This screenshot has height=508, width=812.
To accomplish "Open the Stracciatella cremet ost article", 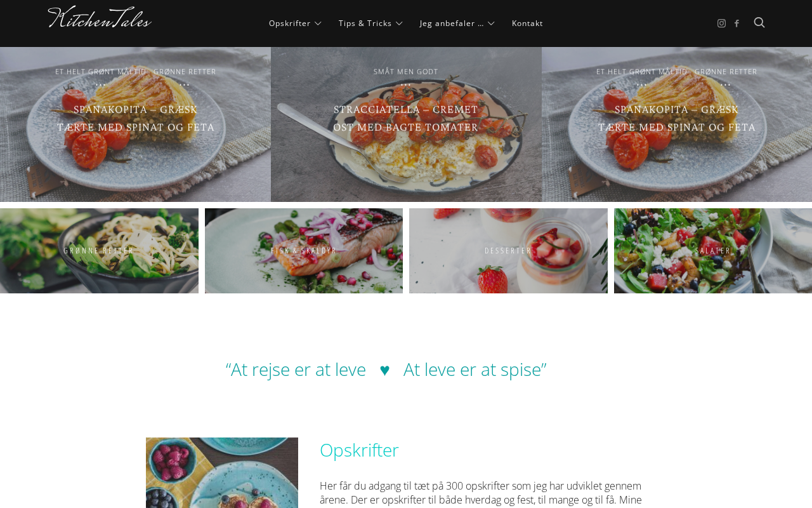I will coord(406,118).
